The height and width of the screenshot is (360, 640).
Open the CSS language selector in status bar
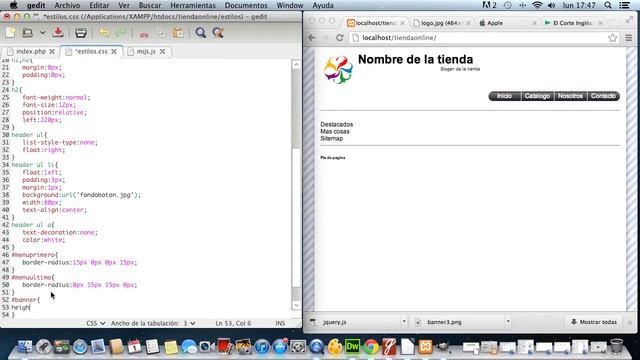[96, 323]
